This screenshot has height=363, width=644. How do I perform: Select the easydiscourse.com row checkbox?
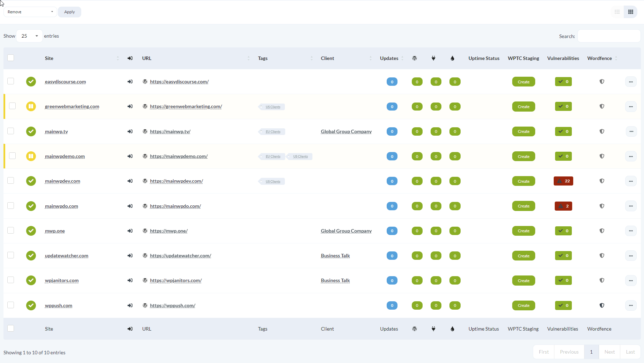pyautogui.click(x=11, y=81)
